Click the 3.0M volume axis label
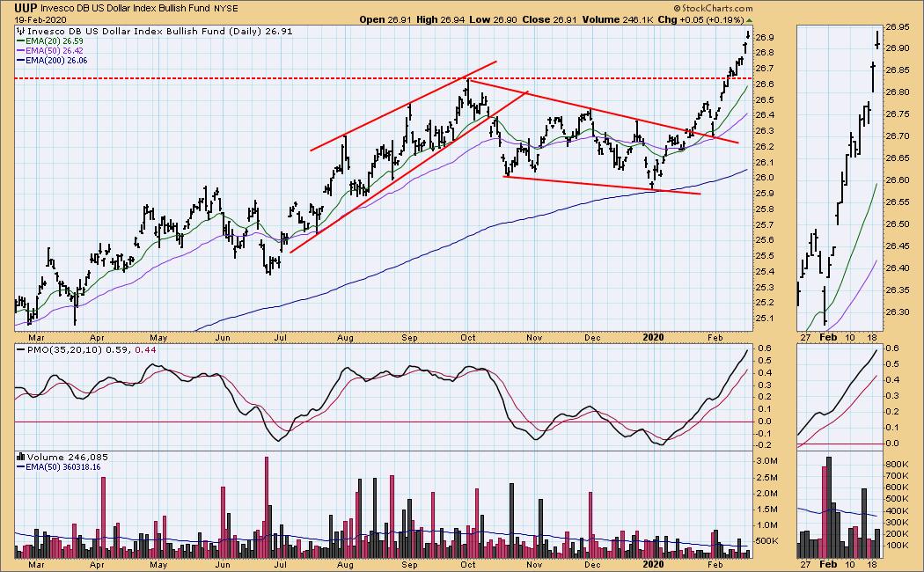This screenshot has width=924, height=572. (766, 460)
